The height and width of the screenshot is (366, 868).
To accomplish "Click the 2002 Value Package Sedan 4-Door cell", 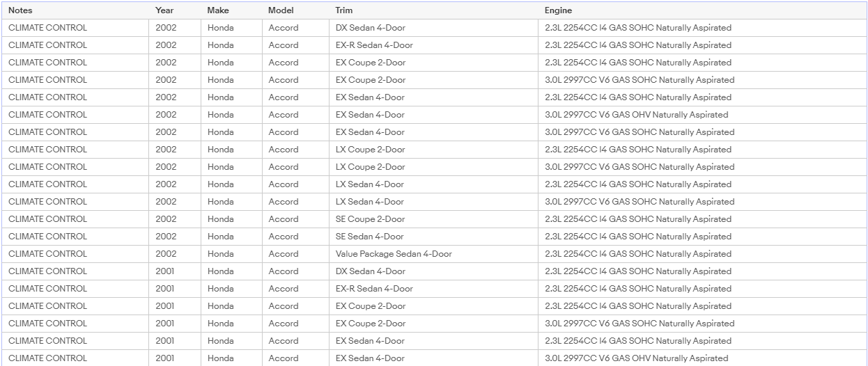I will 433,254.
